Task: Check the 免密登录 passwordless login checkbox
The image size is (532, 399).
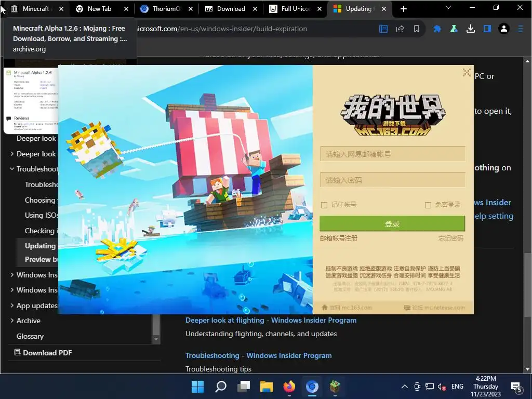Action: coord(428,205)
